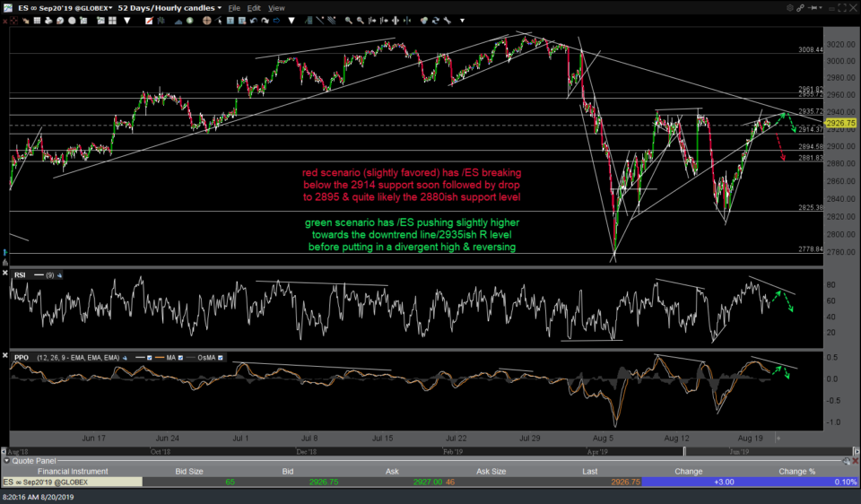Click the red scenario annotation text

[412, 185]
